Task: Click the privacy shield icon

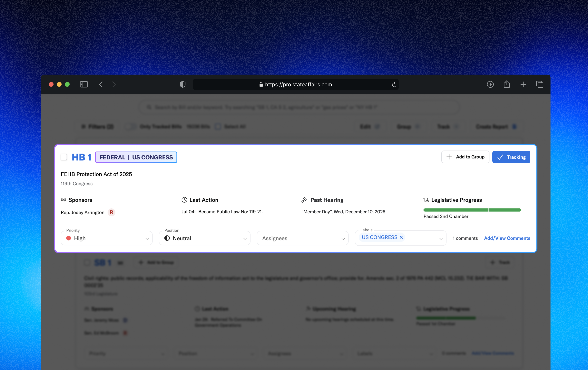Action: click(x=182, y=84)
